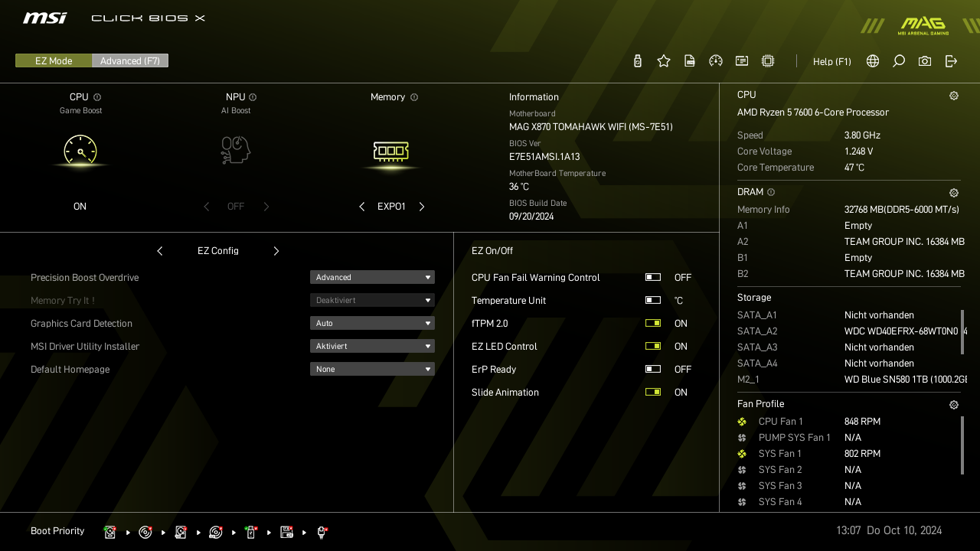The height and width of the screenshot is (551, 980).
Task: Click the CPU Game Boost dial icon
Action: click(80, 151)
